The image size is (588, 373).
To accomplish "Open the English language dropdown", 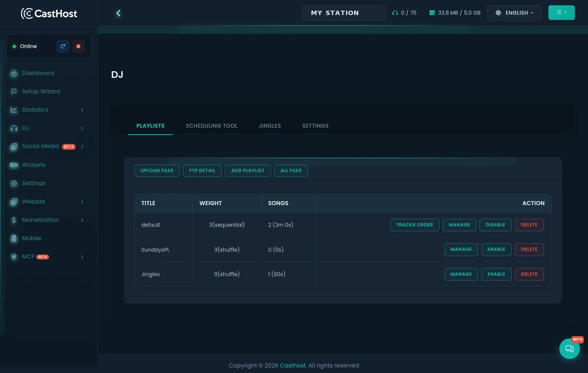I will 514,13.
